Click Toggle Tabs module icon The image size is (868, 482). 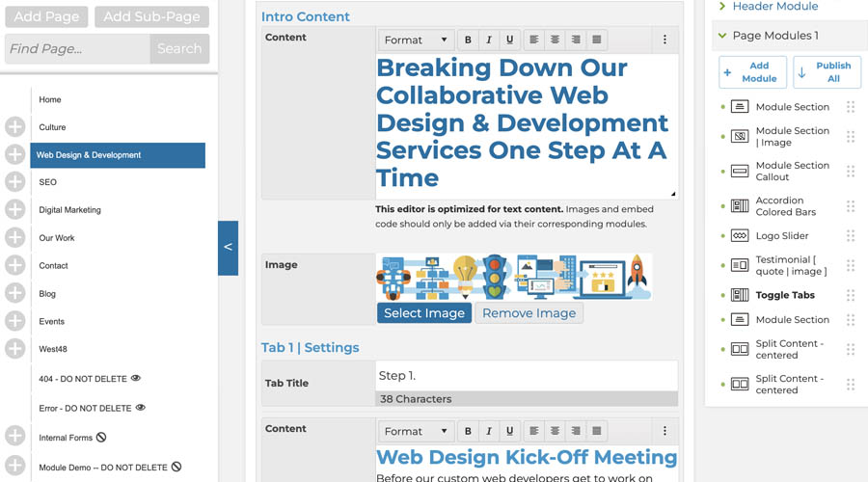click(740, 295)
